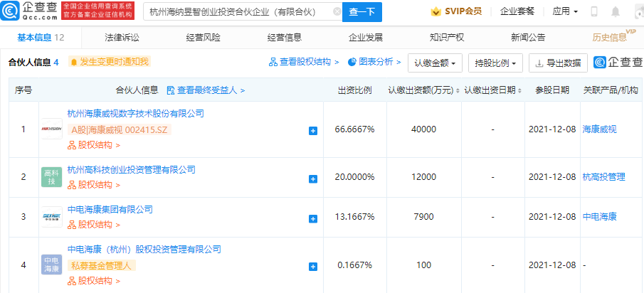Expand row 1 with blue plus icon
The image size is (644, 293).
pyautogui.click(x=312, y=131)
